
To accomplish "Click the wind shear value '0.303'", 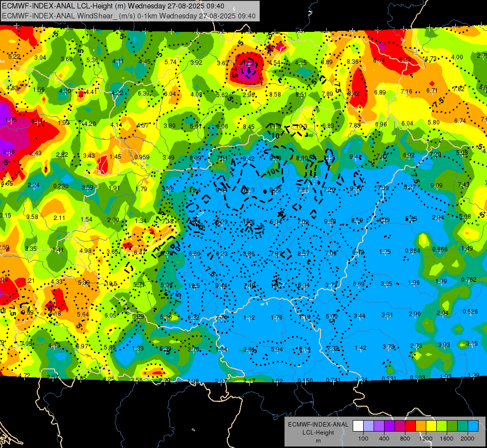I will tap(417, 377).
